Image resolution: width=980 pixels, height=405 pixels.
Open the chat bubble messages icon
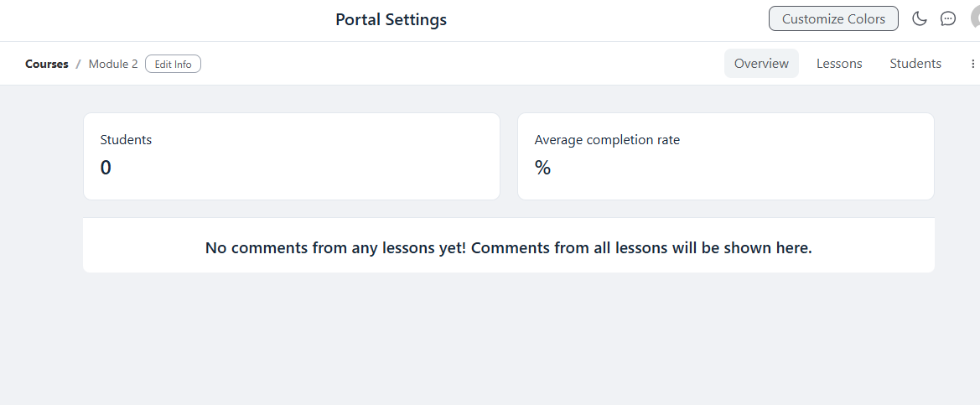pos(948,18)
